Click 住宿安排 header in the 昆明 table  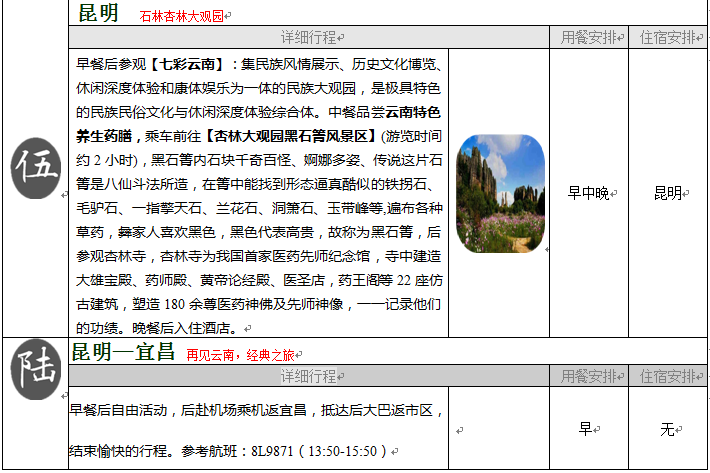668,37
